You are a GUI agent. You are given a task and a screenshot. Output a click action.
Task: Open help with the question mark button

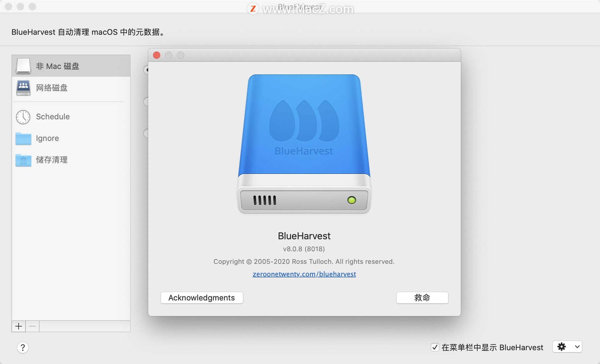tap(23, 347)
